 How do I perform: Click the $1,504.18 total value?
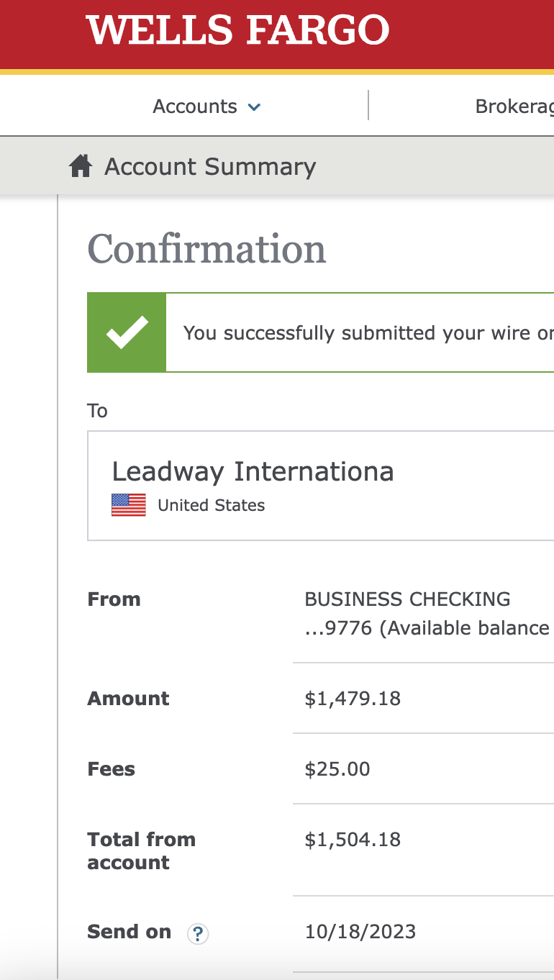coord(353,840)
